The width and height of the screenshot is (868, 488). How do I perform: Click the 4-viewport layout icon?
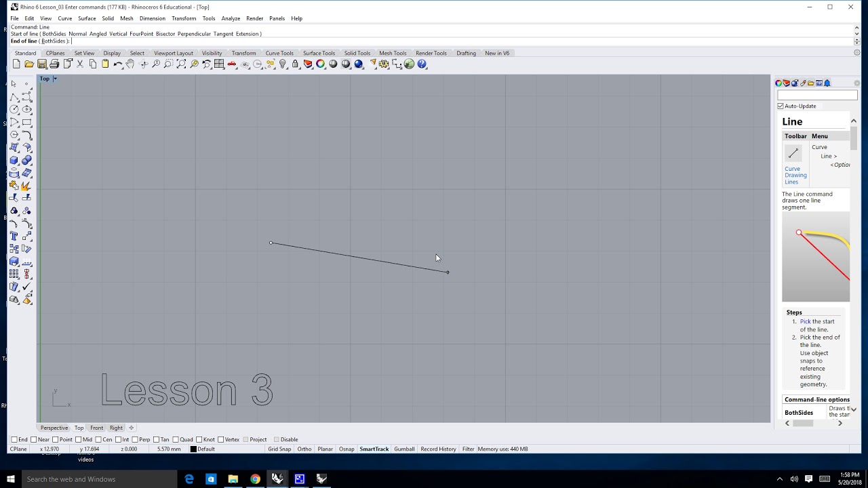pos(219,64)
